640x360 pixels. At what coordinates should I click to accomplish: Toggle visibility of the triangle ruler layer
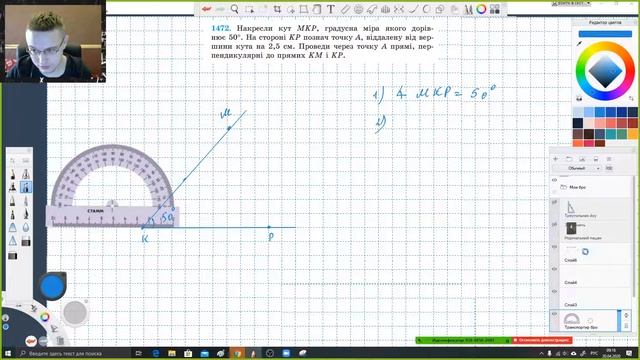point(554,202)
